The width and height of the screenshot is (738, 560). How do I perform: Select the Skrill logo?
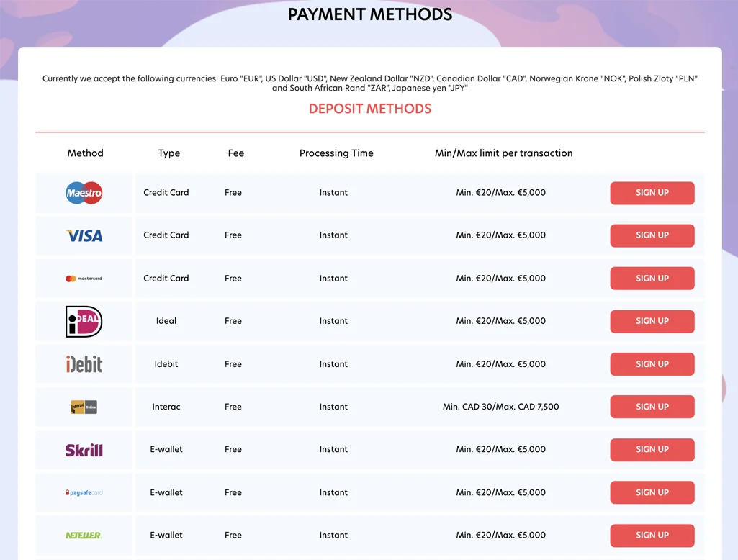pyautogui.click(x=84, y=450)
